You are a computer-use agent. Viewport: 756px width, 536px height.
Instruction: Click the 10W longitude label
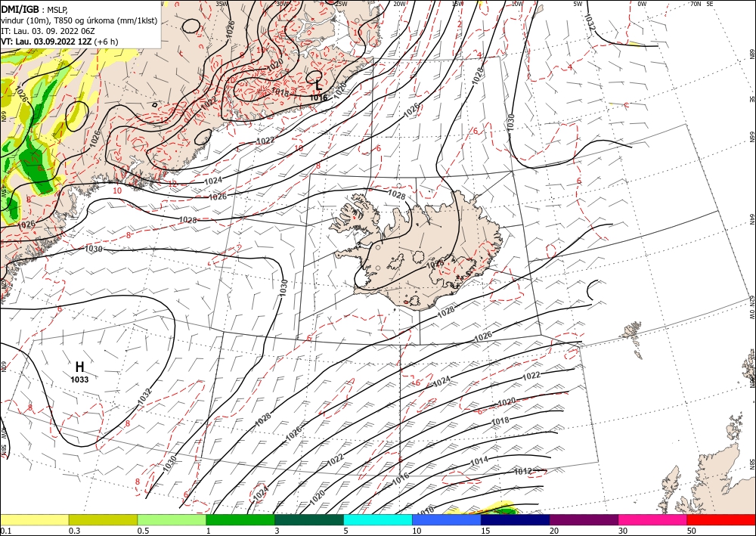pyautogui.click(x=517, y=4)
